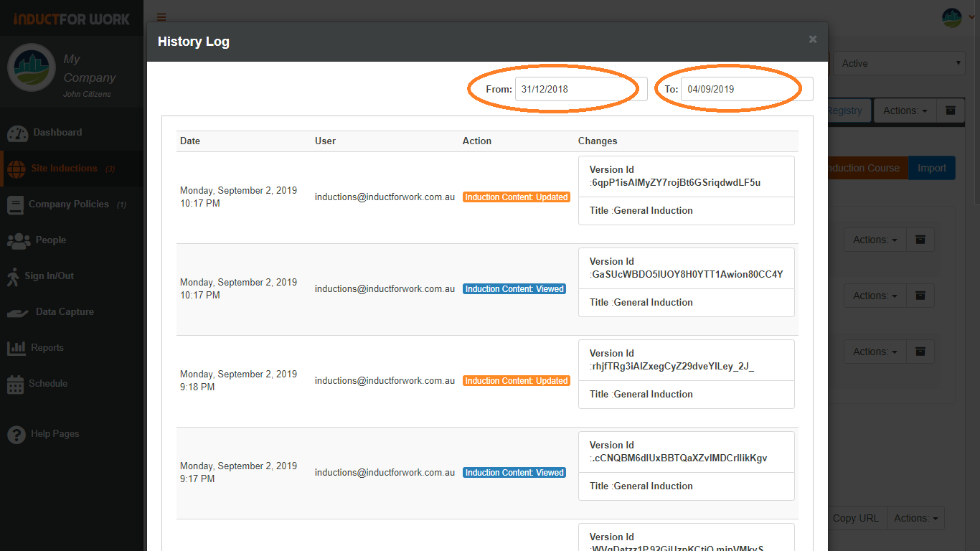
Task: Select the Sign In/Out sidebar icon
Action: pos(16,276)
